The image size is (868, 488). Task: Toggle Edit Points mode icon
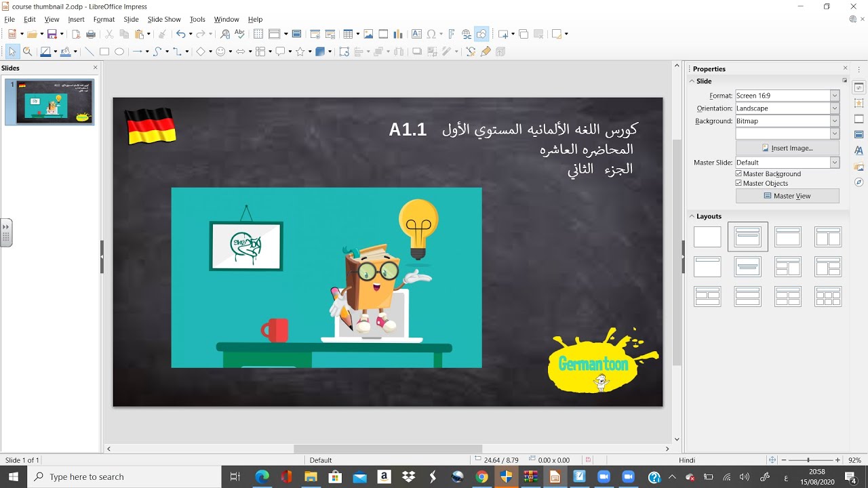[471, 52]
